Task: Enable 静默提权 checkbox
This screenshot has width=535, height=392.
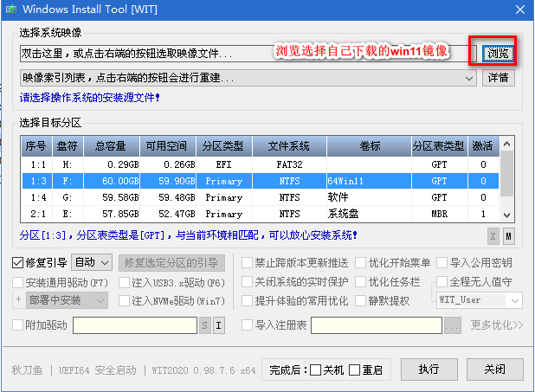Action: pos(361,301)
